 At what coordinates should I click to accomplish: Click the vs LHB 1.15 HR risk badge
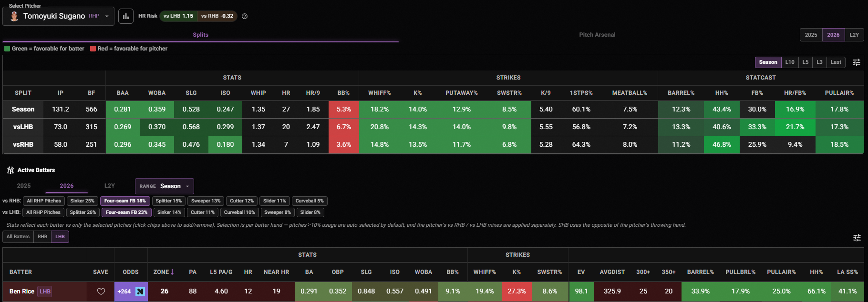[x=178, y=16]
